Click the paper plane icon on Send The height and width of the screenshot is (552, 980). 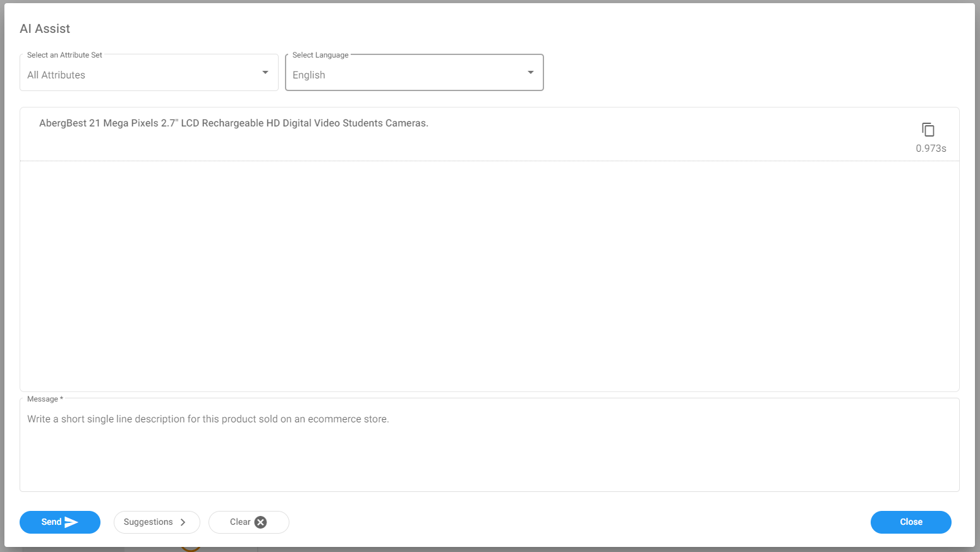point(71,522)
